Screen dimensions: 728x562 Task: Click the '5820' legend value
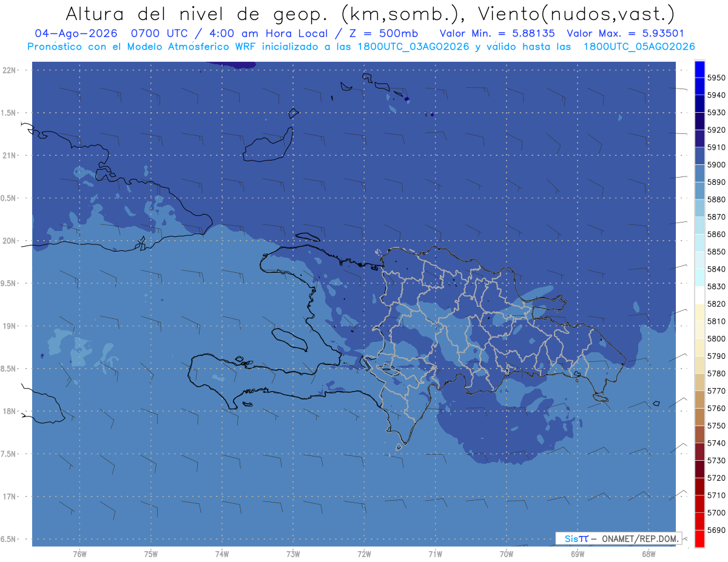(x=716, y=304)
